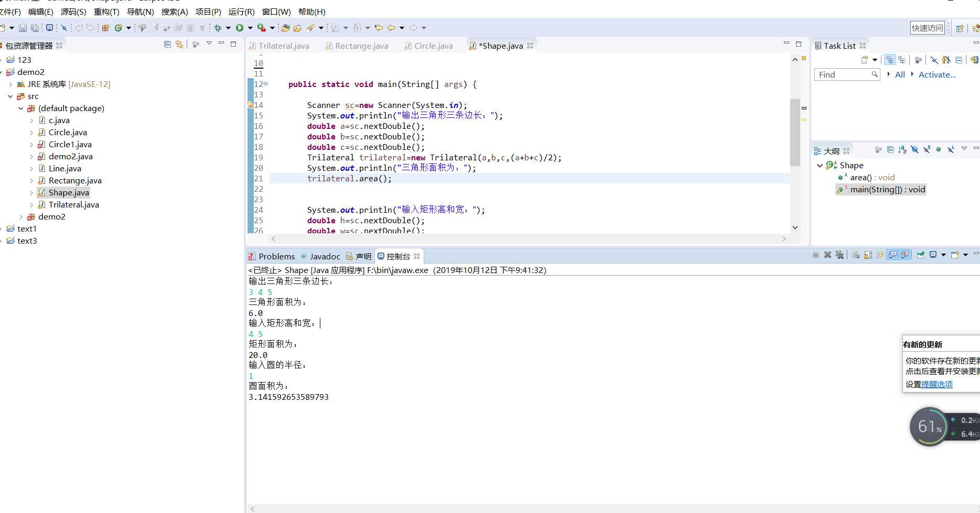The image size is (980, 513).
Task: Toggle Show Console on Standard Out change
Action: pos(892,255)
